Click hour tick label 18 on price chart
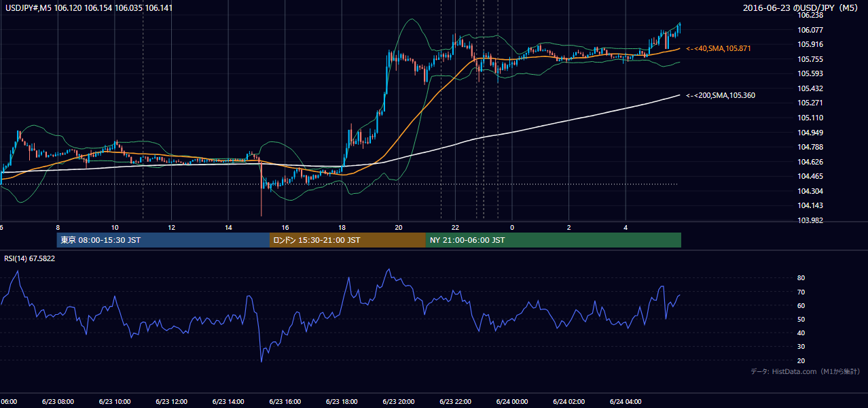The width and height of the screenshot is (868, 408). (342, 228)
